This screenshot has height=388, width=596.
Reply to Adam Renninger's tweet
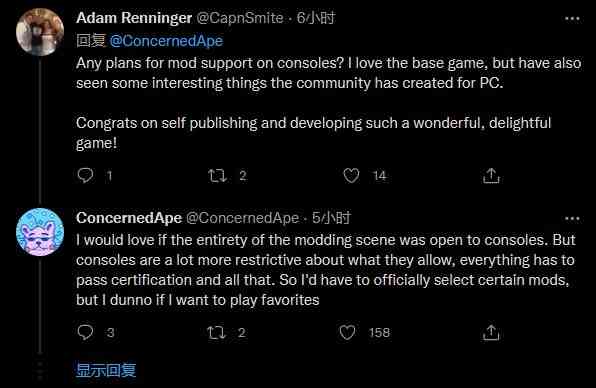click(x=85, y=176)
